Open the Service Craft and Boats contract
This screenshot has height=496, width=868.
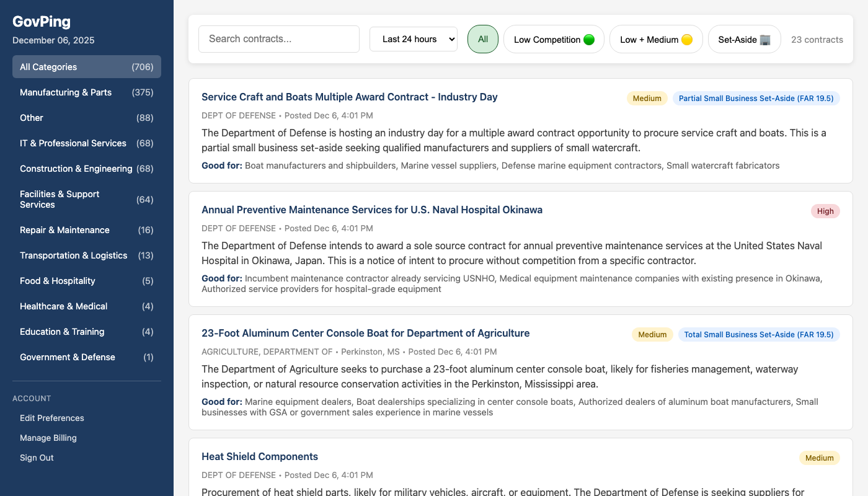pyautogui.click(x=349, y=97)
